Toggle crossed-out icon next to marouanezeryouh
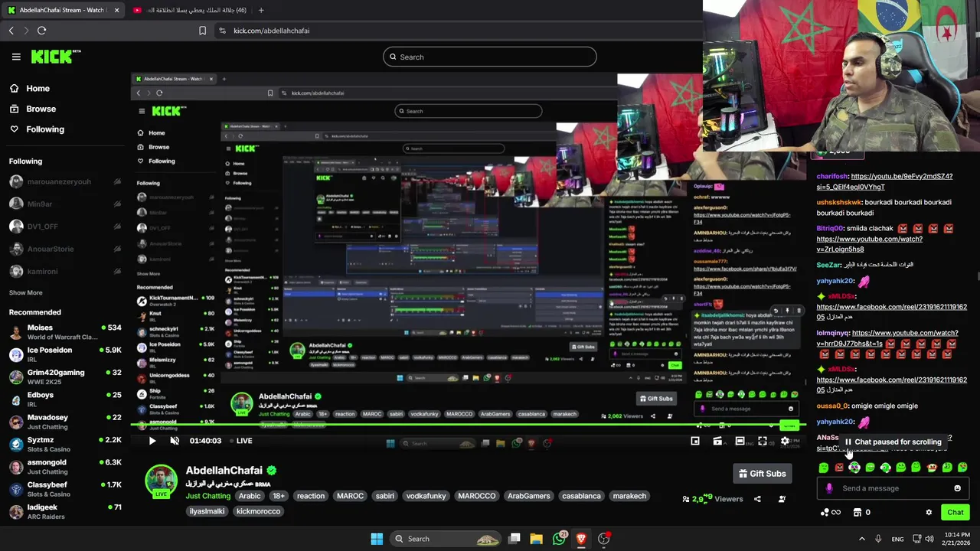 (x=117, y=182)
